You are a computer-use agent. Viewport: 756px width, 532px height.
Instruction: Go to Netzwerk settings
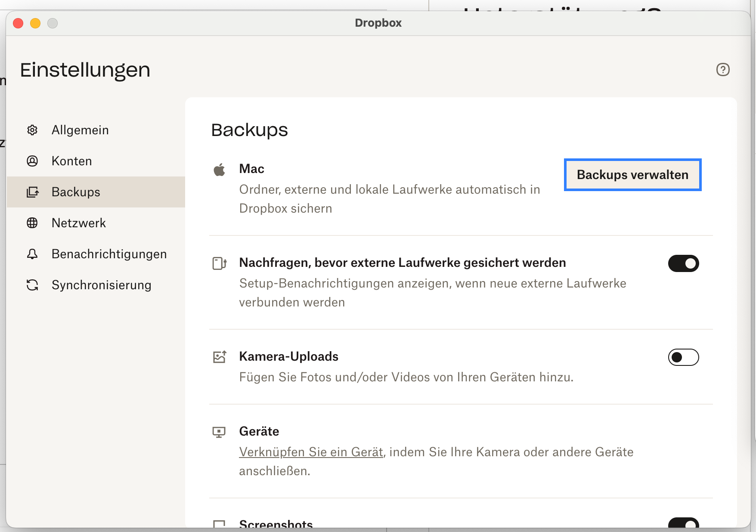tap(96, 223)
